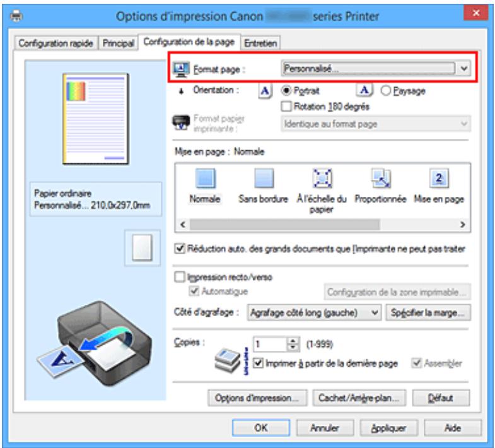Decrease copies with the down arrow
495x448 pixels.
coord(293,348)
